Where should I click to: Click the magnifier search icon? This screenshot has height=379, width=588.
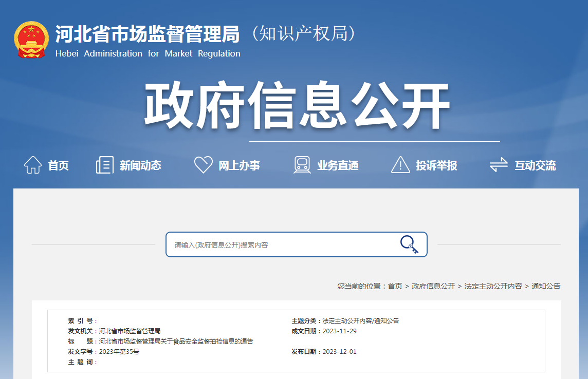click(409, 244)
